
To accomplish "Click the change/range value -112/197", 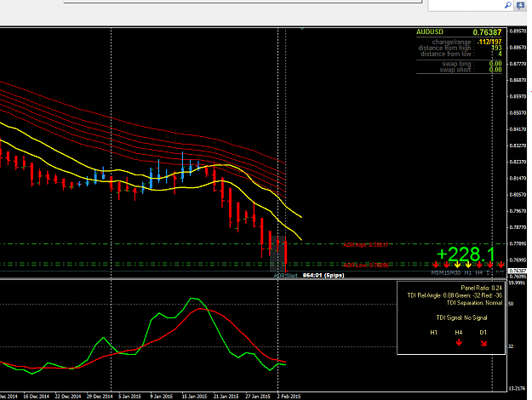I will click(489, 42).
